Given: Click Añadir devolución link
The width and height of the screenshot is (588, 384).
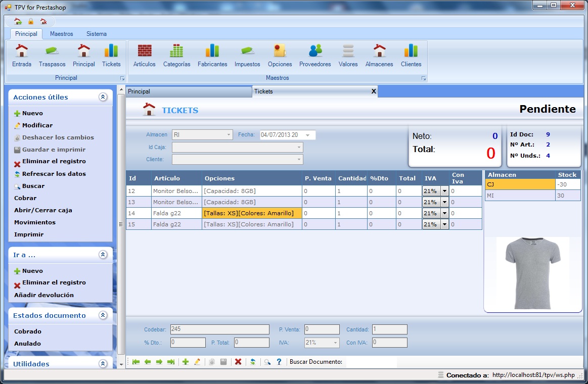Looking at the screenshot, I should point(44,295).
